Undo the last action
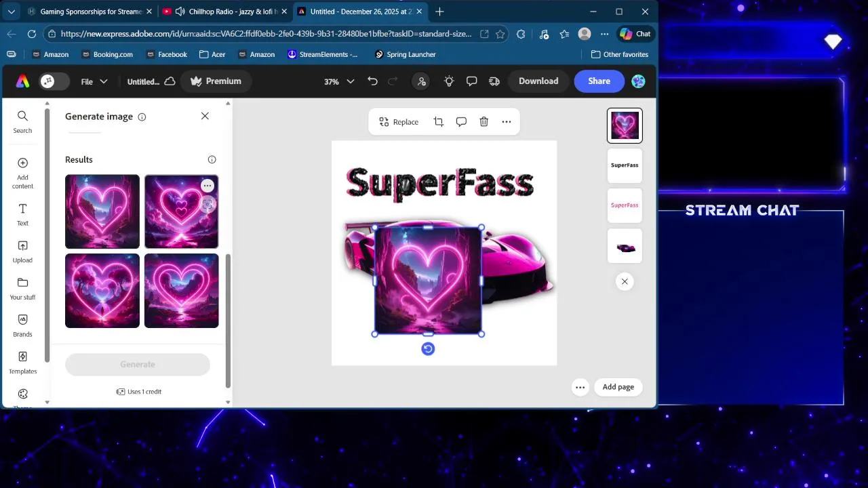The image size is (868, 488). point(372,81)
